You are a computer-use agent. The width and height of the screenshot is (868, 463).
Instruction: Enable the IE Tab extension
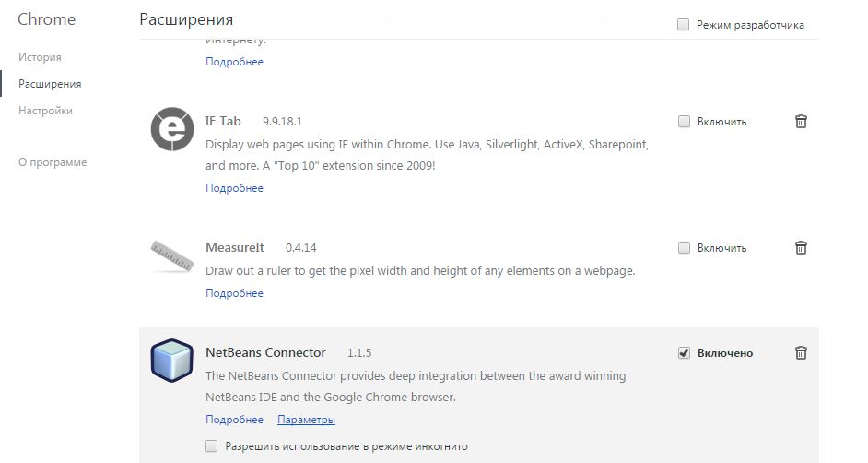pos(684,121)
